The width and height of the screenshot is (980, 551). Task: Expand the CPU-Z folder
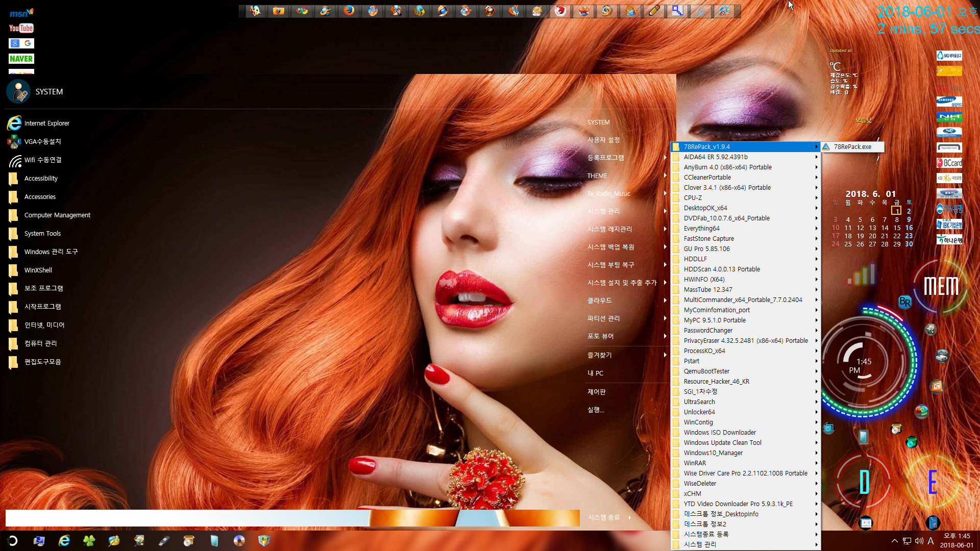pyautogui.click(x=745, y=198)
